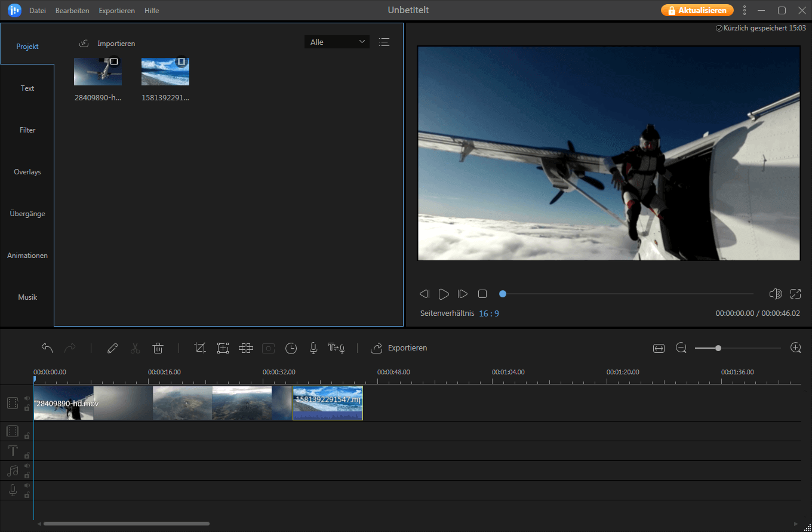Open the 'Alle' media filter dropdown
Viewport: 812px width, 532px height.
point(336,42)
